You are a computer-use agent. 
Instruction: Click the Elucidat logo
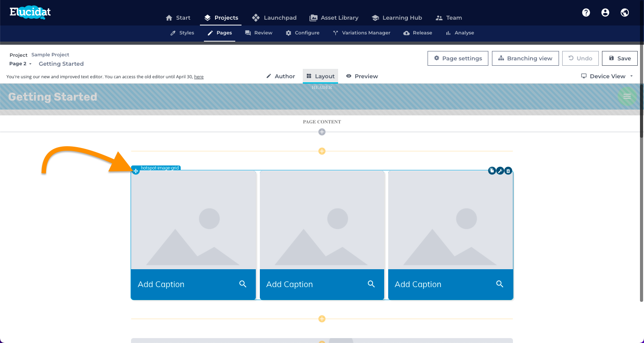coord(30,13)
